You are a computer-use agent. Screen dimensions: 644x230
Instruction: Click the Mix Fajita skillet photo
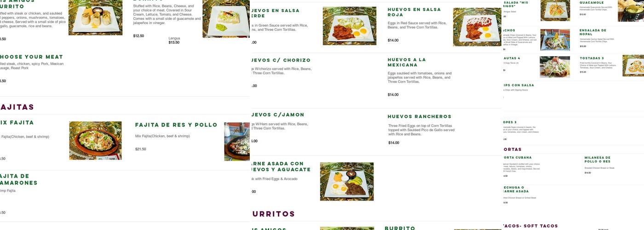96,141
